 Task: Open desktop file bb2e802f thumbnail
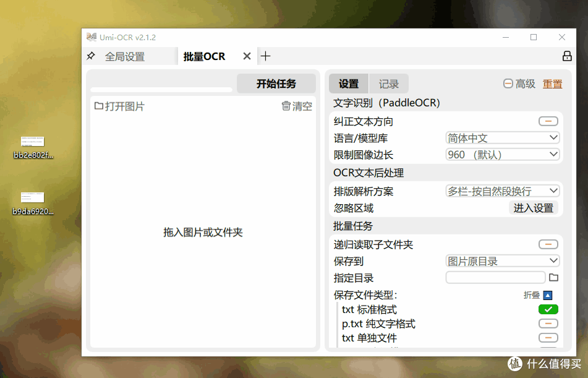(x=32, y=142)
